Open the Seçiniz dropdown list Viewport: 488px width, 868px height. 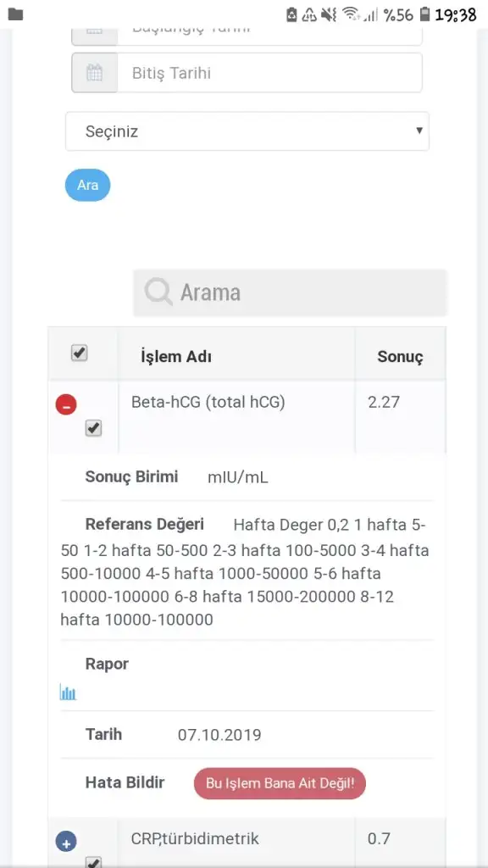[x=247, y=131]
